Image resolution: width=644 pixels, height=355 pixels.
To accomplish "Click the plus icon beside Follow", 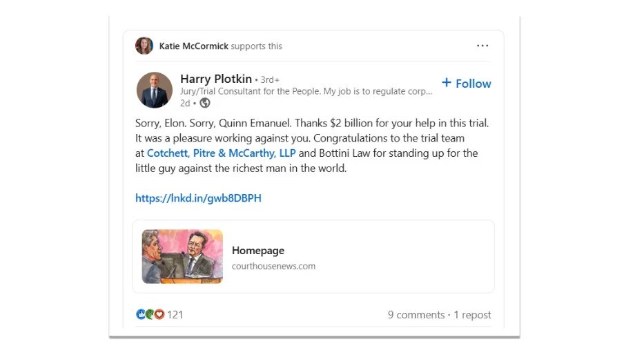I will coord(447,83).
